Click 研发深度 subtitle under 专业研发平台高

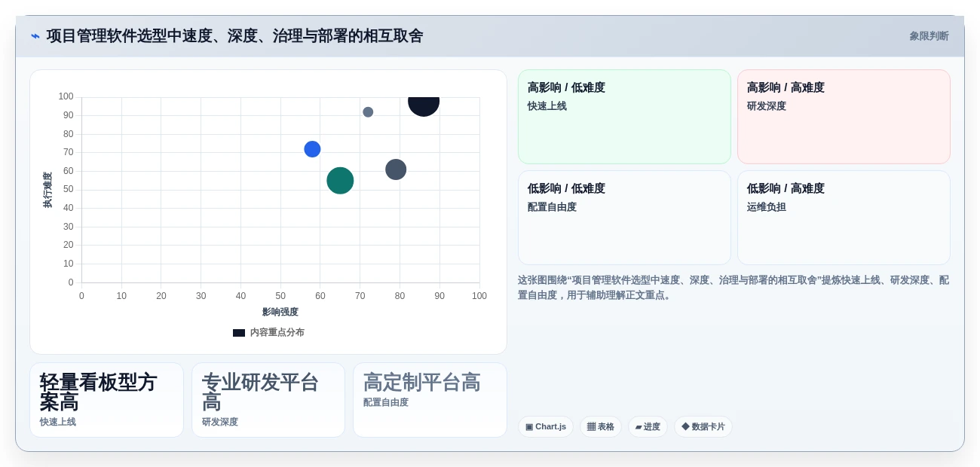pyautogui.click(x=220, y=422)
